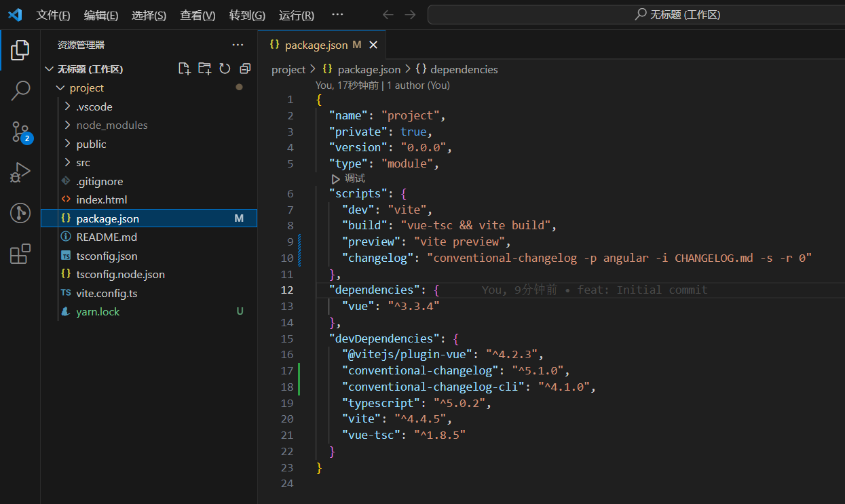This screenshot has width=845, height=504.
Task: Click the VS Code logo icon
Action: (14, 15)
